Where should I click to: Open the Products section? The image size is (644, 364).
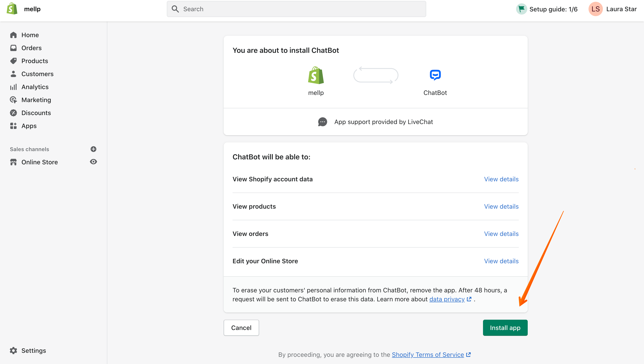pos(35,61)
